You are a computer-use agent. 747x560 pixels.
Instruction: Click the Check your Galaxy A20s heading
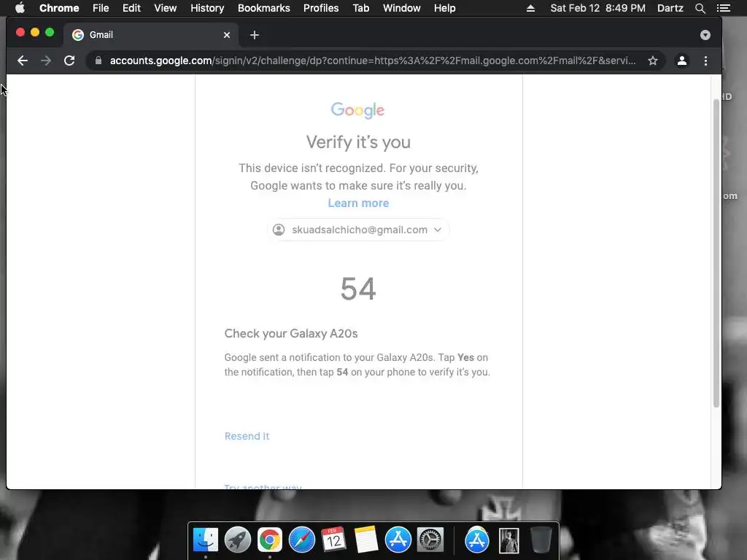coord(291,333)
